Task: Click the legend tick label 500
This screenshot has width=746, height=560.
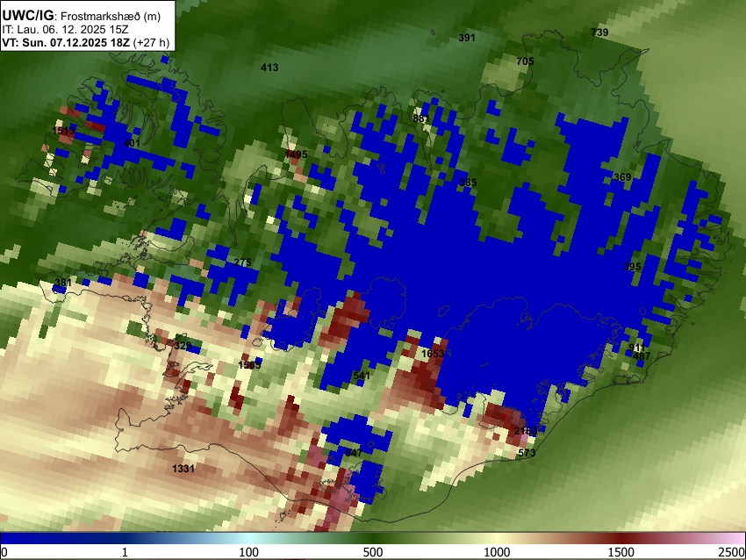Action: 373,552
